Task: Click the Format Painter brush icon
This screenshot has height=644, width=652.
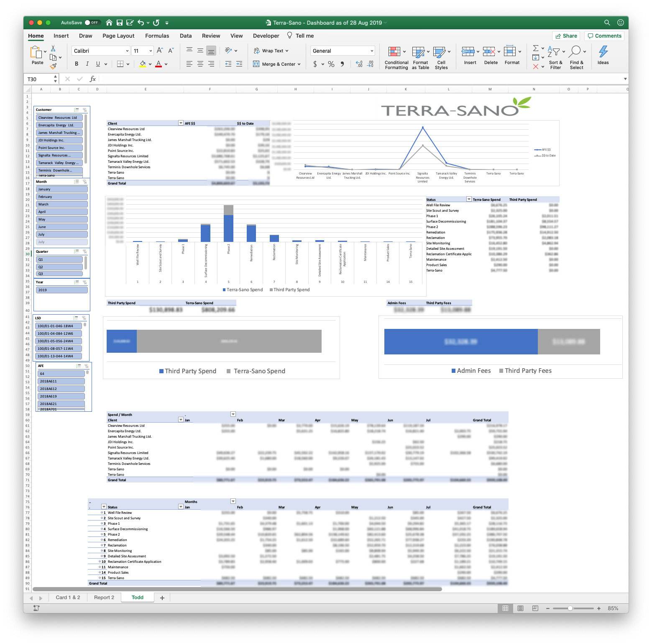Action: [x=53, y=66]
